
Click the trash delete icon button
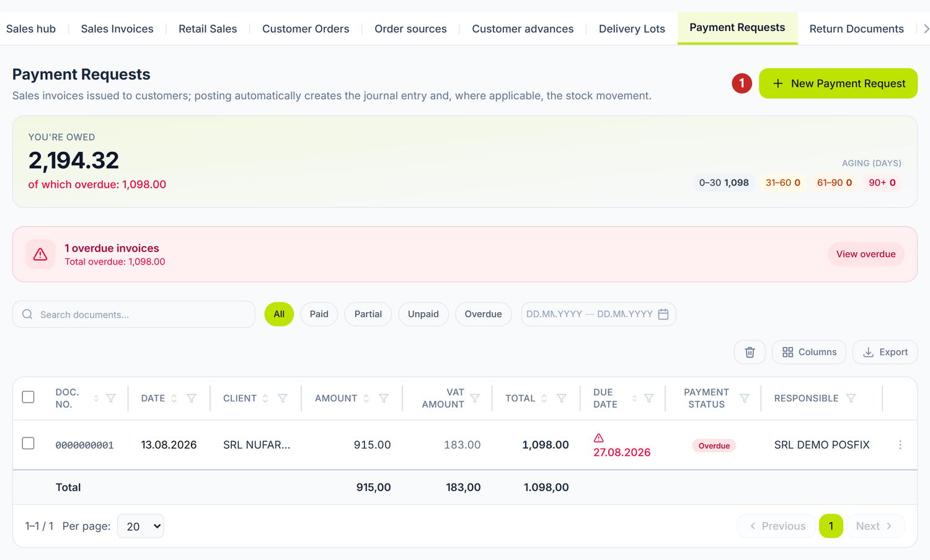tap(750, 352)
